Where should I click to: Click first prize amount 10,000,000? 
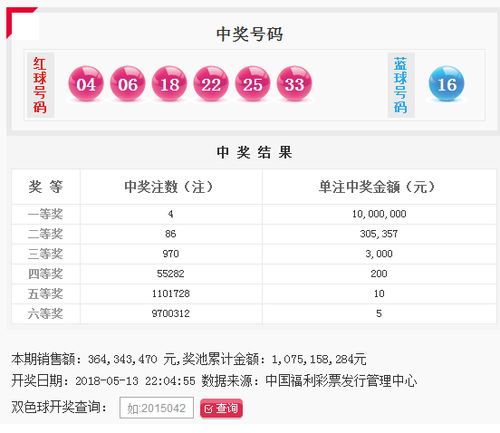pos(379,214)
